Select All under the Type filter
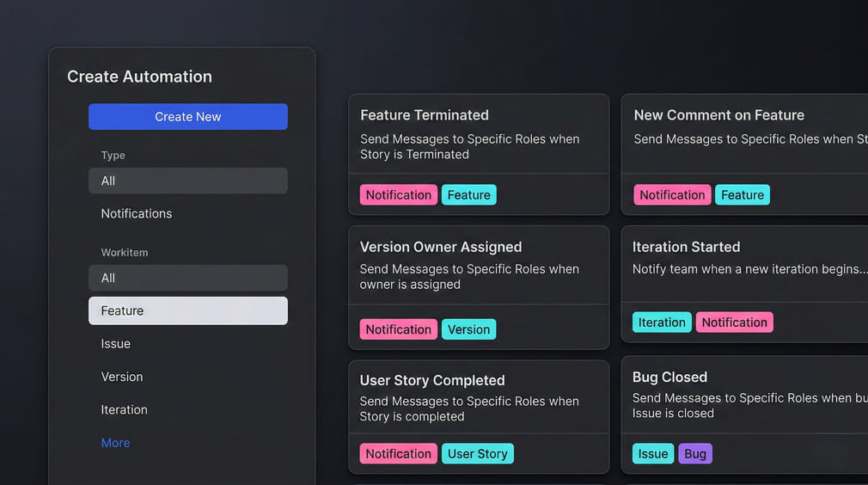Viewport: 868px width, 485px height. [187, 181]
